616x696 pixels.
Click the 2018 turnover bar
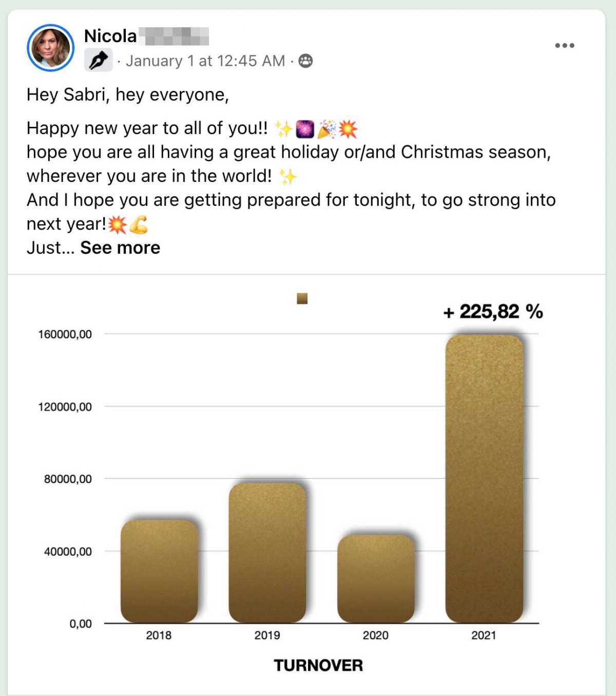click(159, 571)
